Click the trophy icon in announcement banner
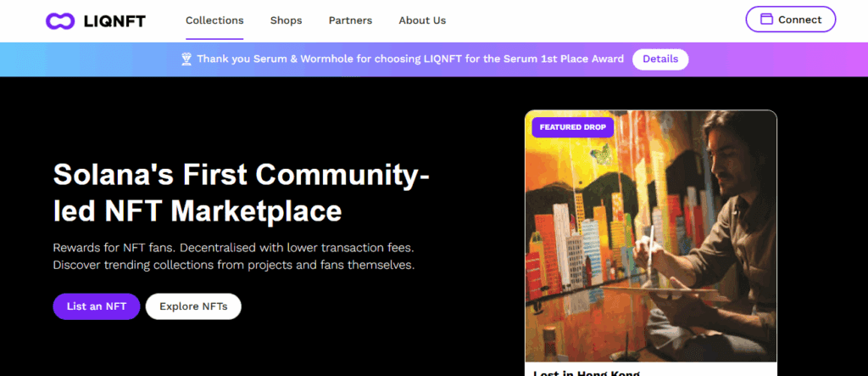The image size is (868, 376). pos(186,59)
